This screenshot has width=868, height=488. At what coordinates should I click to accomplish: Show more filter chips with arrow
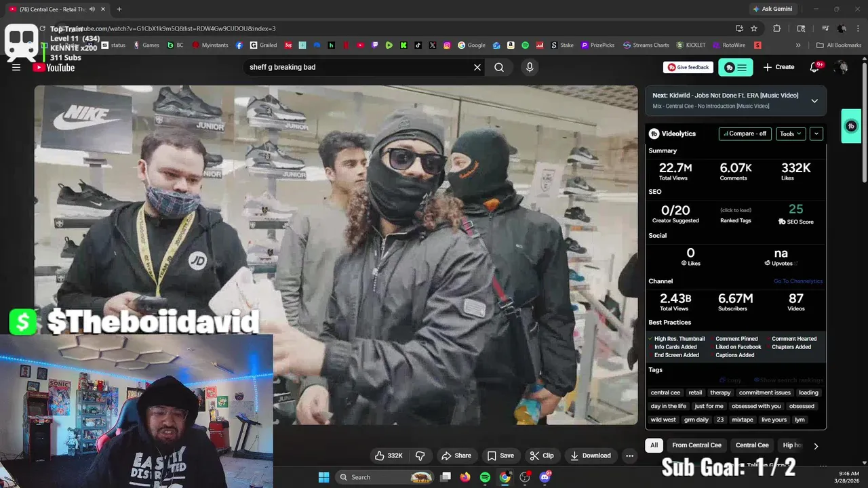coord(816,446)
